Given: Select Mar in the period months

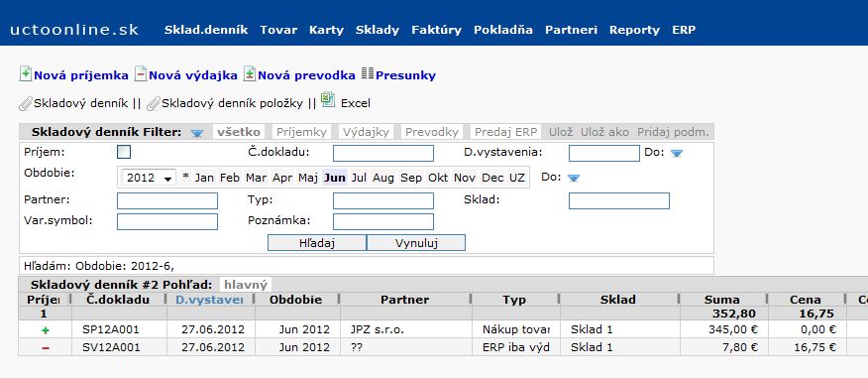Looking at the screenshot, I should coord(256,178).
